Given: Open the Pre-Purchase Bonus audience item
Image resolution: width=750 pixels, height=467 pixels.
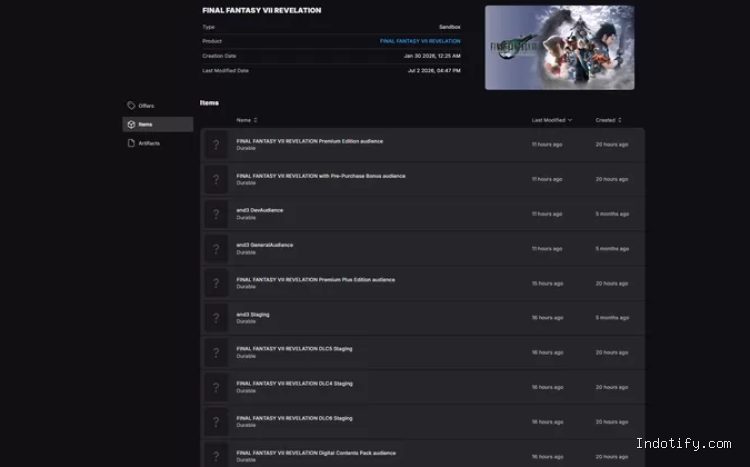Looking at the screenshot, I should click(422, 179).
